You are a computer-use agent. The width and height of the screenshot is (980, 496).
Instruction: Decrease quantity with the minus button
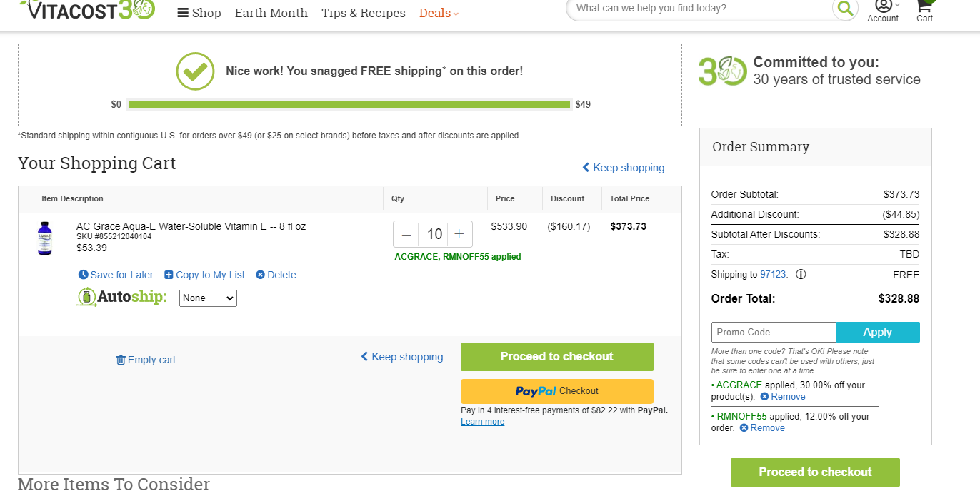pyautogui.click(x=406, y=234)
